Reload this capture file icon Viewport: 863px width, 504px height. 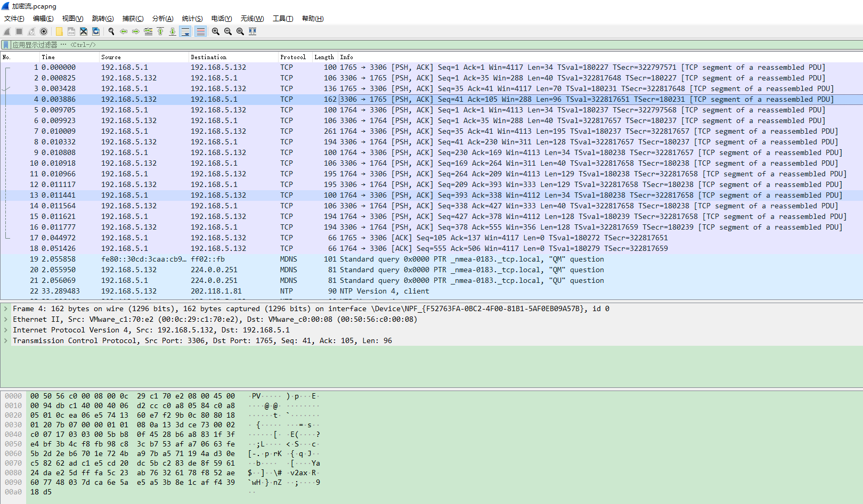pyautogui.click(x=96, y=31)
